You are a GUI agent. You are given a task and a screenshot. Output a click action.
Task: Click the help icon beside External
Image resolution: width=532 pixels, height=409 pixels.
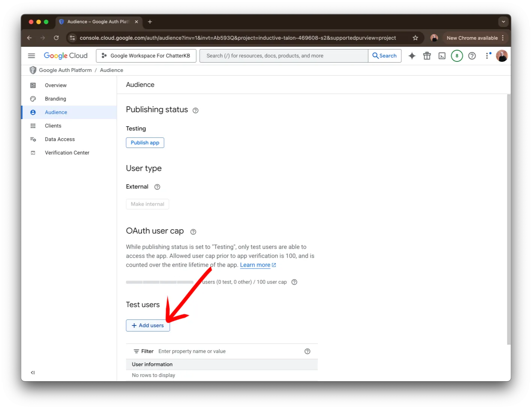click(x=157, y=187)
